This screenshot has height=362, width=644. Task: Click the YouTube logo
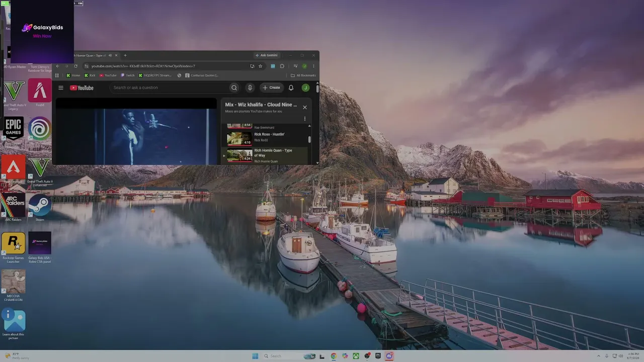tap(82, 87)
